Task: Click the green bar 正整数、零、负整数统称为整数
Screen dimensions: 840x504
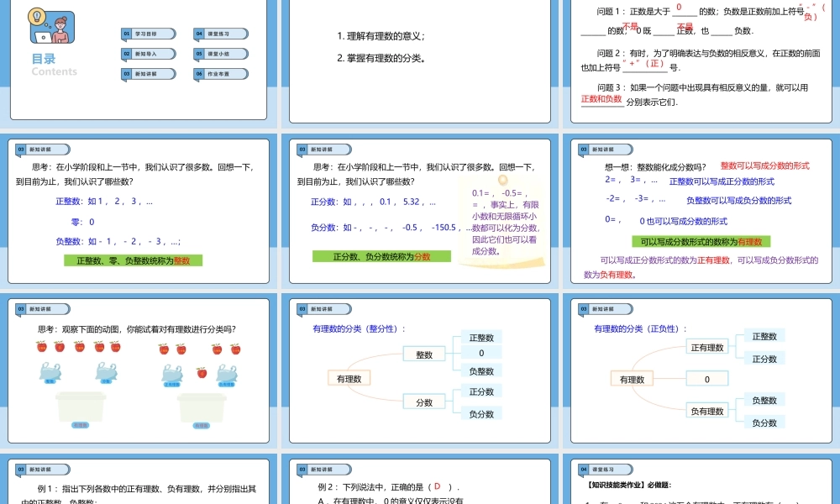Action: (x=133, y=261)
